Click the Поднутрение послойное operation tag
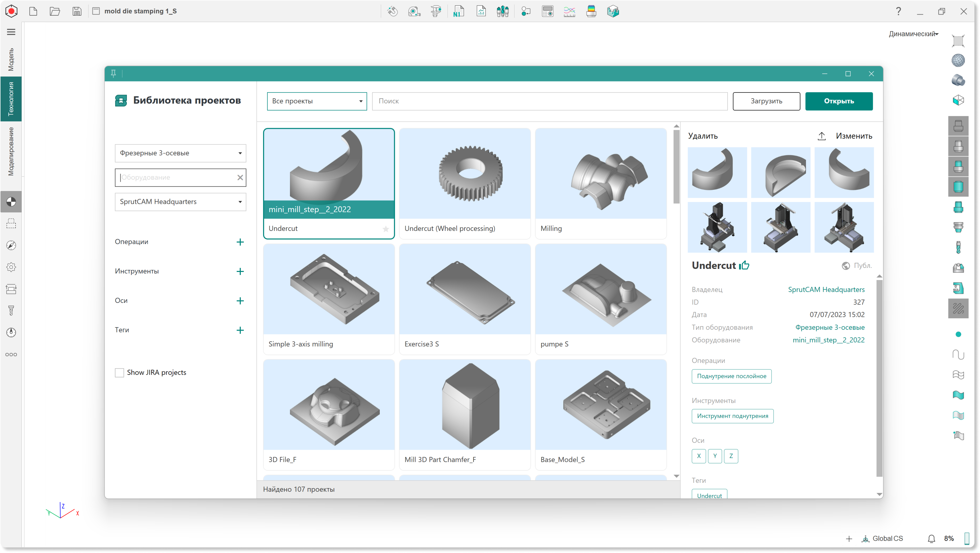Viewport: 980px width, 553px height. [x=732, y=376]
